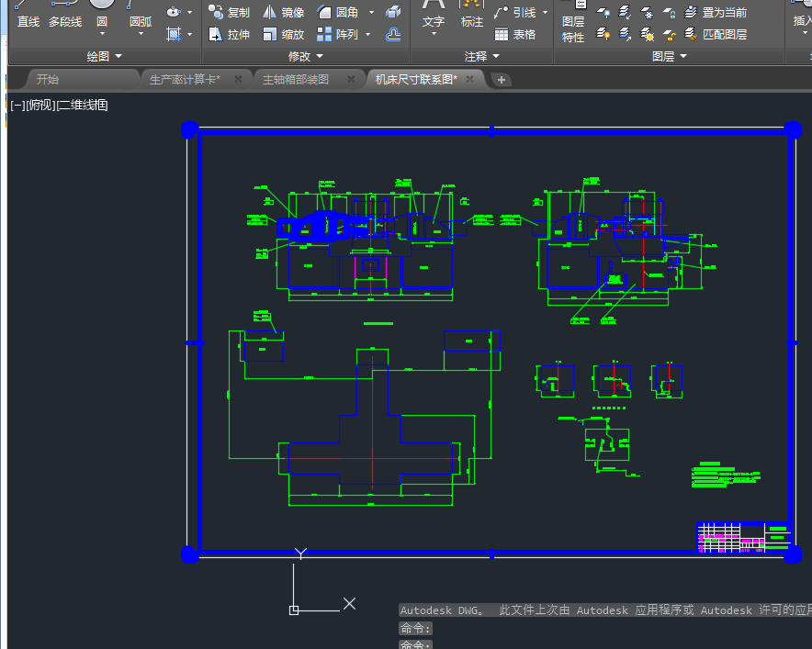Select the 直线 (Line) tool
The width and height of the screenshot is (812, 649).
coord(28,15)
